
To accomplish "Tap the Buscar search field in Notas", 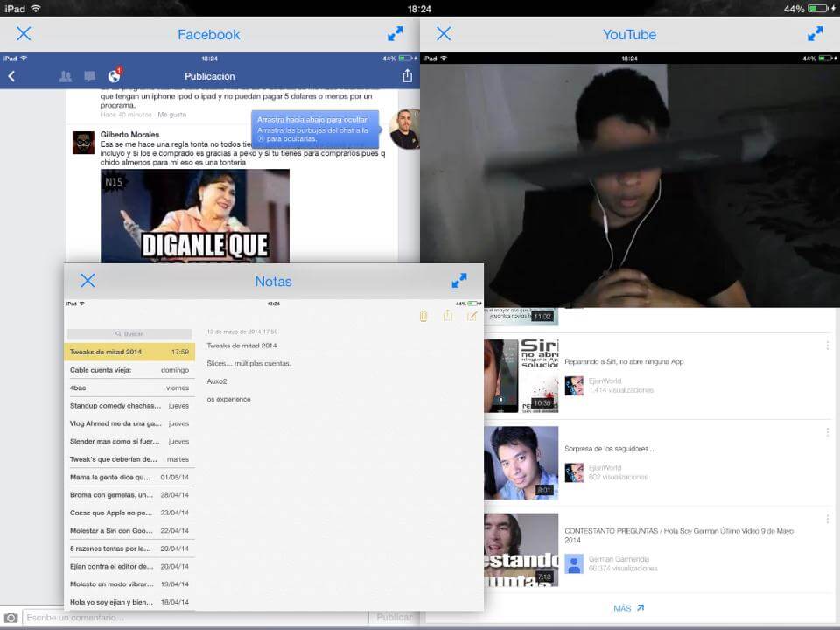I will [129, 334].
